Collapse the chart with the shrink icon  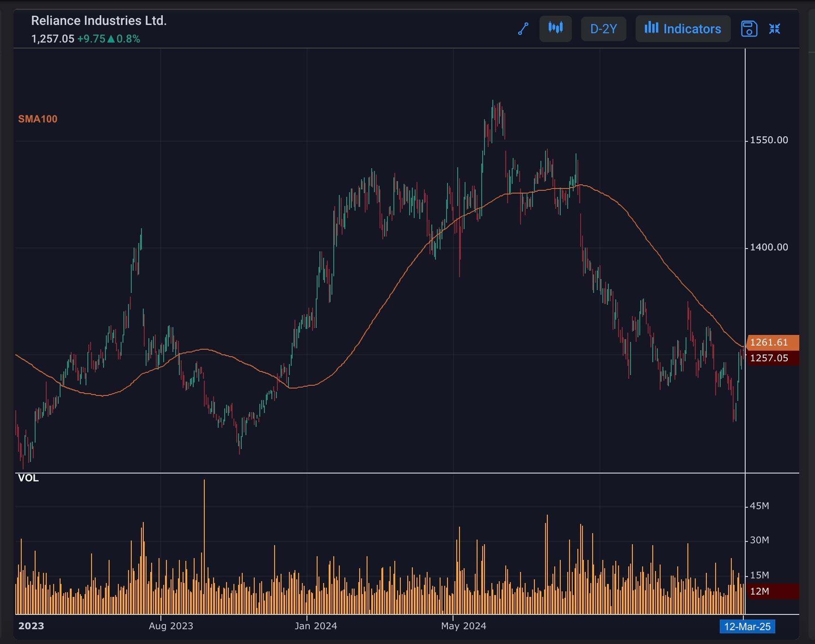(775, 29)
